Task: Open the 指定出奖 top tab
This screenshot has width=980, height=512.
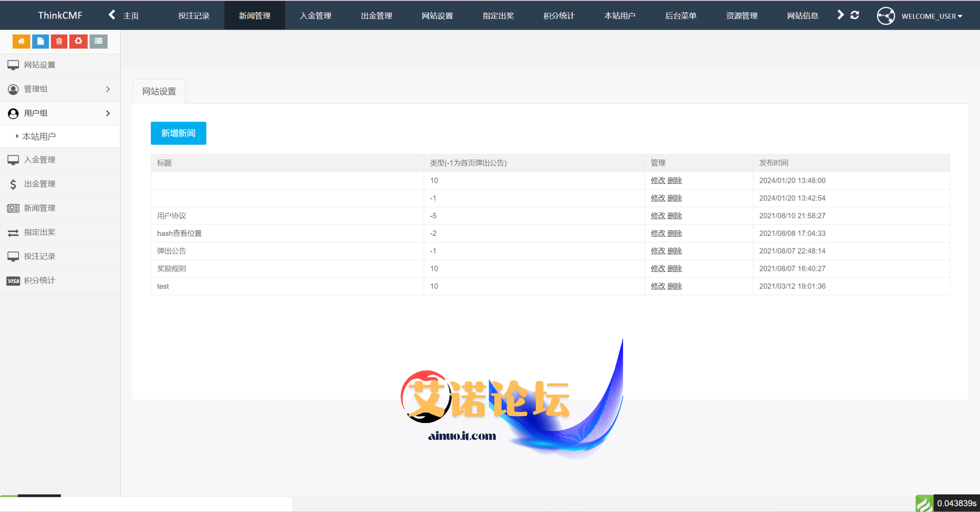Action: pos(498,16)
